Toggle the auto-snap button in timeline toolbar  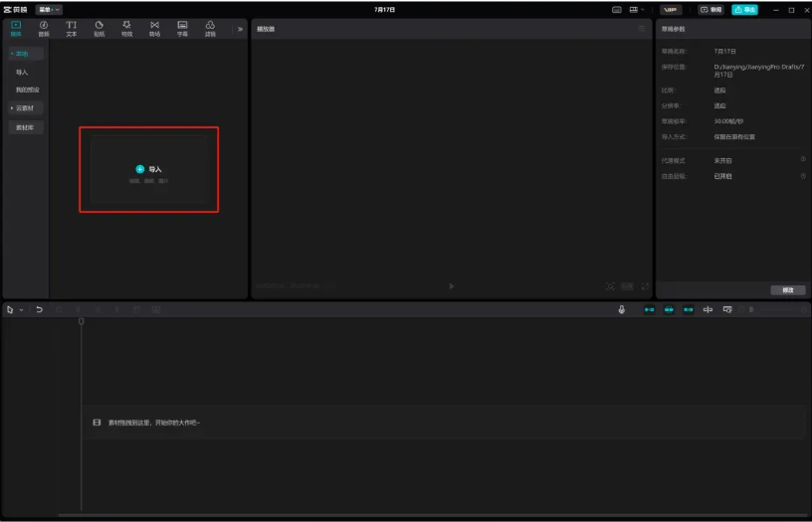click(x=669, y=309)
